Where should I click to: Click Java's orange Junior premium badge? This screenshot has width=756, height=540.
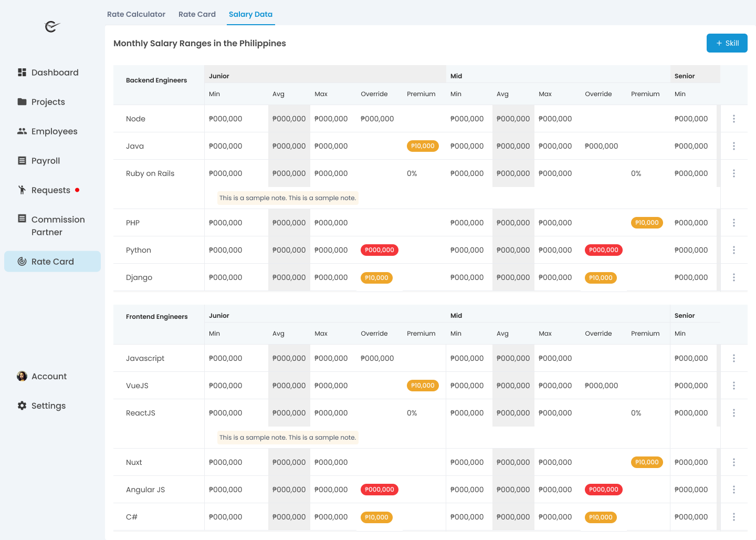click(423, 146)
